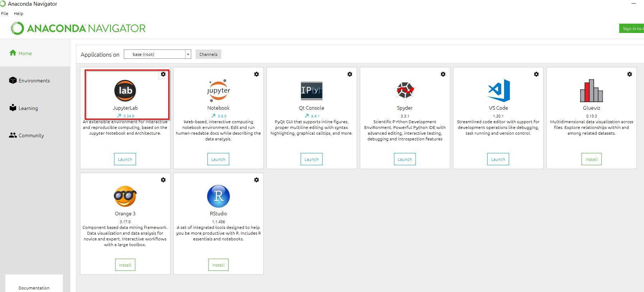Open the File menu

click(x=5, y=14)
